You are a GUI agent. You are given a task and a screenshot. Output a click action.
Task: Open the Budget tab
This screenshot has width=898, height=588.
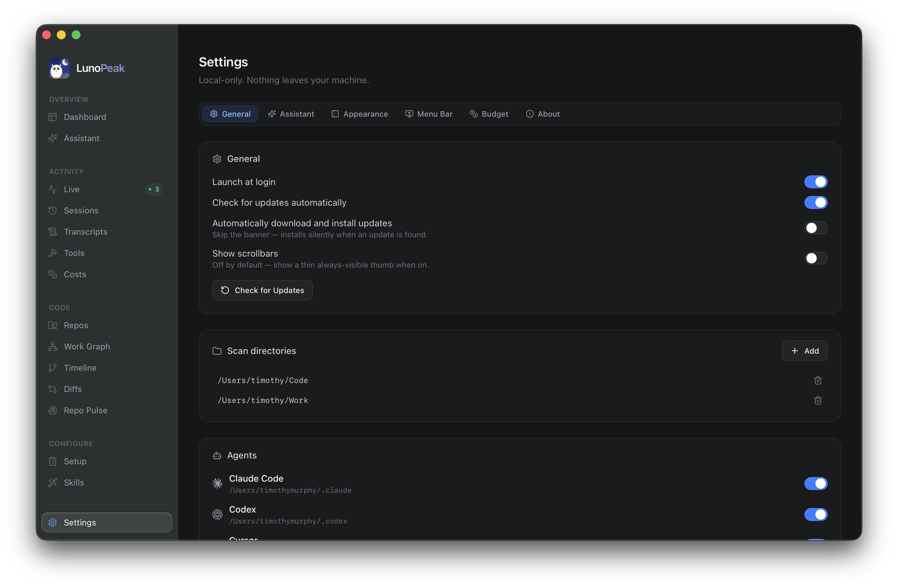pyautogui.click(x=489, y=114)
